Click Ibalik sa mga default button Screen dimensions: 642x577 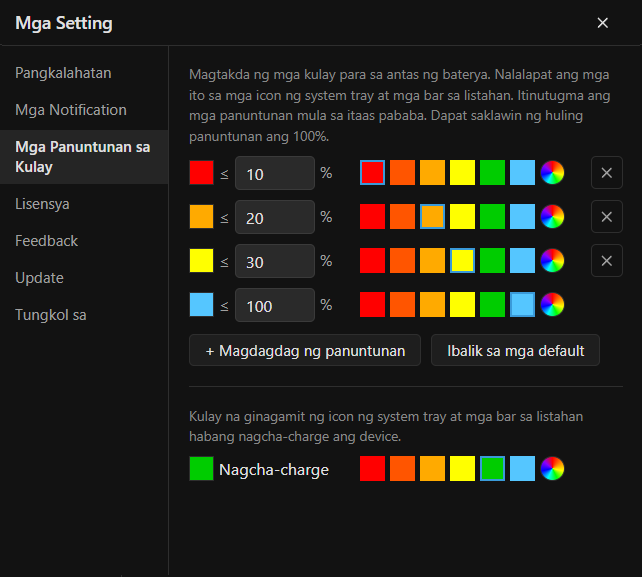(x=515, y=351)
